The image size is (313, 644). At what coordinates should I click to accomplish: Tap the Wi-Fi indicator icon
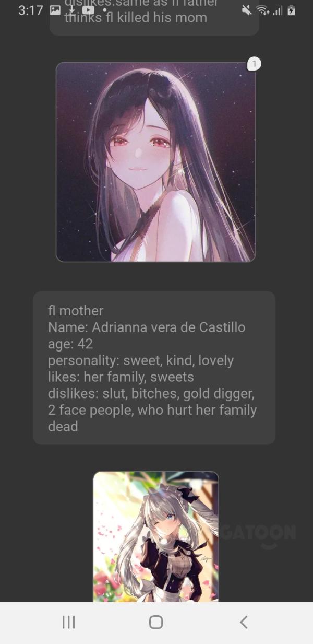262,10
